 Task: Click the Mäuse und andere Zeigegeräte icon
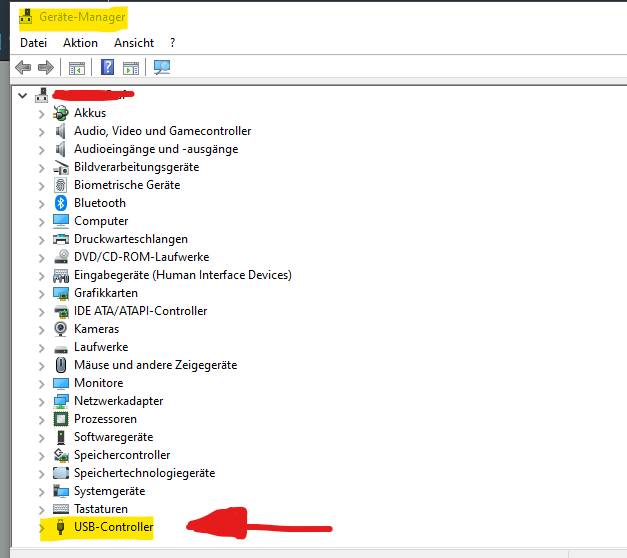coord(61,365)
